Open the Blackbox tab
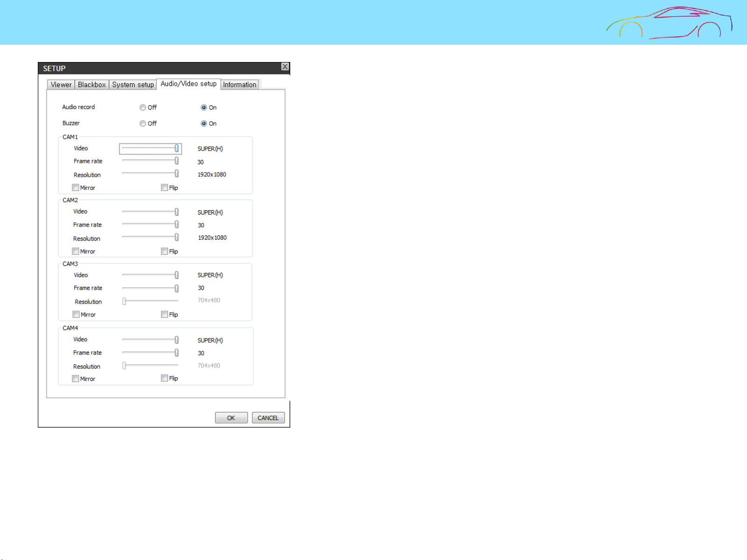 92,84
